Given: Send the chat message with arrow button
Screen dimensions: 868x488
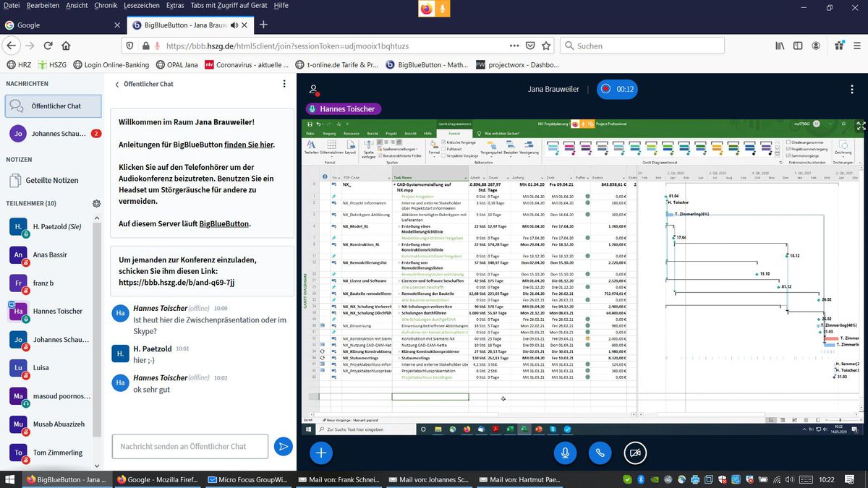Looking at the screenshot, I should [x=283, y=447].
